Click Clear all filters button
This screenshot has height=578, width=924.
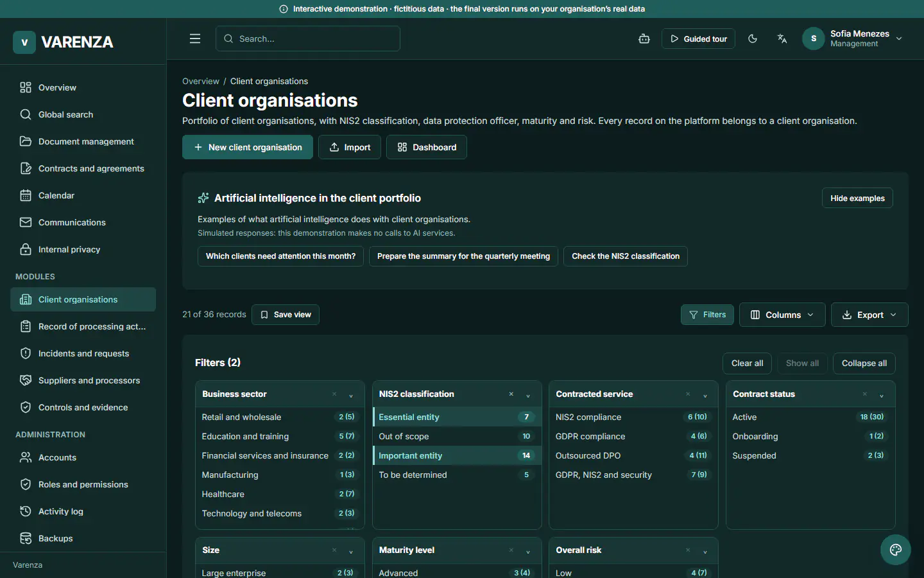[x=747, y=363]
